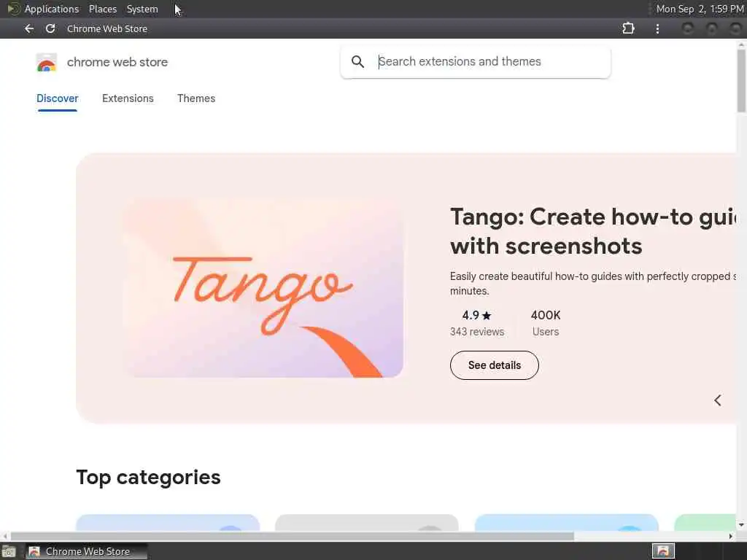
Task: Click the Chrome Web Store page title in the toolbar
Action: (107, 28)
